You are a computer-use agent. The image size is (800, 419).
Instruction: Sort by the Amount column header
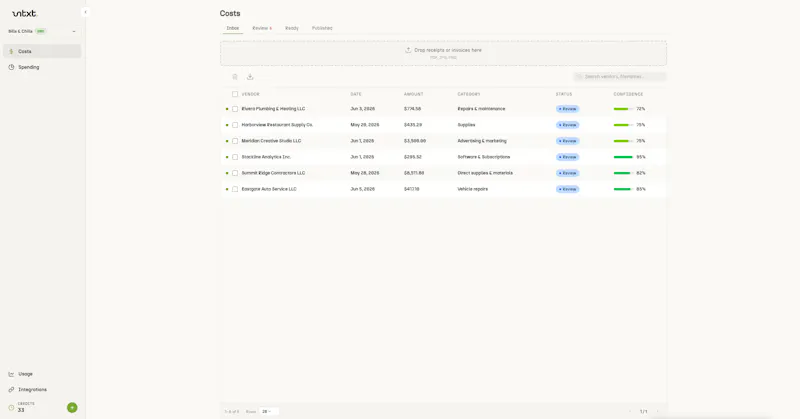point(413,94)
